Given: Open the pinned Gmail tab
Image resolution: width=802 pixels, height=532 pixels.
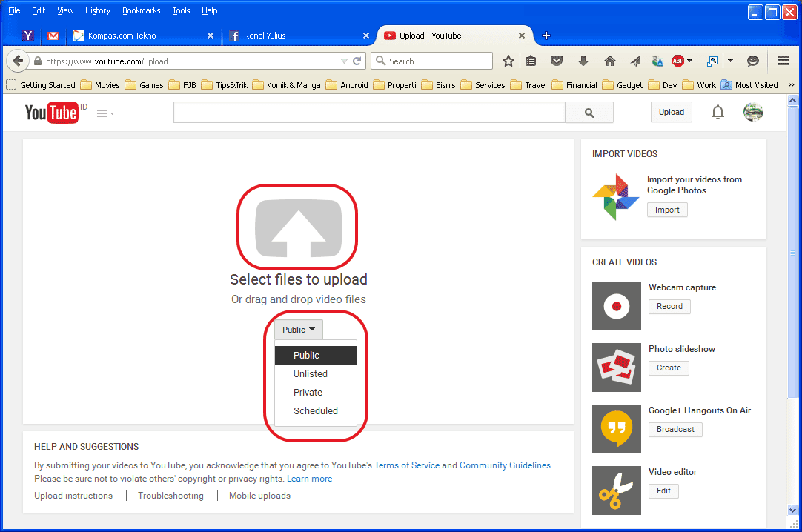Looking at the screenshot, I should pyautogui.click(x=53, y=36).
